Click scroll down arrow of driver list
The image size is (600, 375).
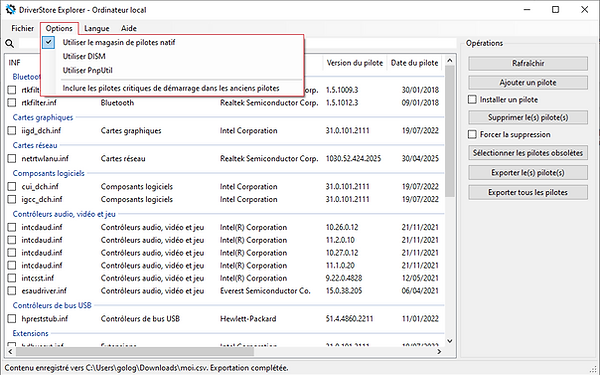450,341
